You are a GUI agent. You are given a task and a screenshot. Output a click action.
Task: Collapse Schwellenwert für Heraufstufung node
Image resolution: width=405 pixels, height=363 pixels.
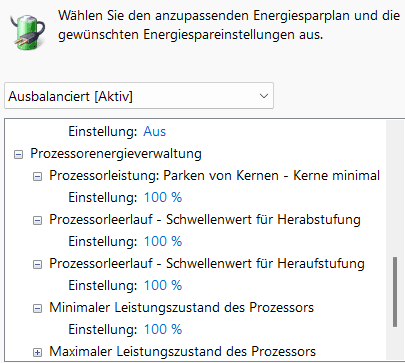click(38, 264)
